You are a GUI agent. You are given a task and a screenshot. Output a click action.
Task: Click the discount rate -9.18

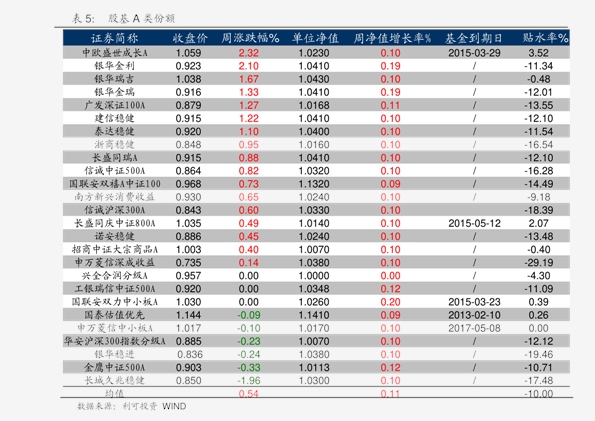(538, 197)
